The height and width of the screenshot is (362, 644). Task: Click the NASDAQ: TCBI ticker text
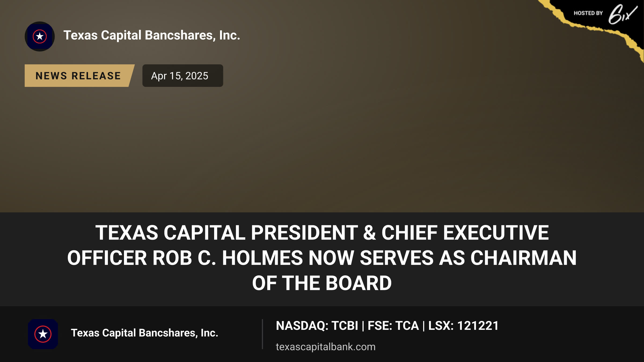pos(317,326)
